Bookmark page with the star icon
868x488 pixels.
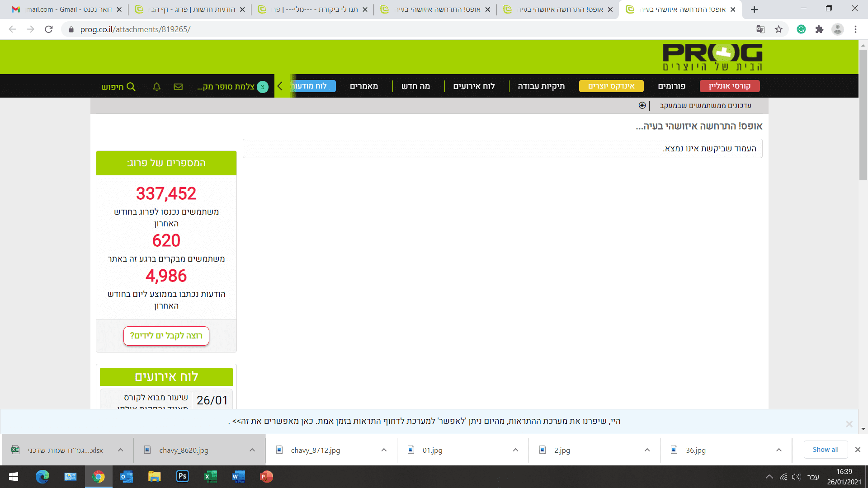pos(778,29)
